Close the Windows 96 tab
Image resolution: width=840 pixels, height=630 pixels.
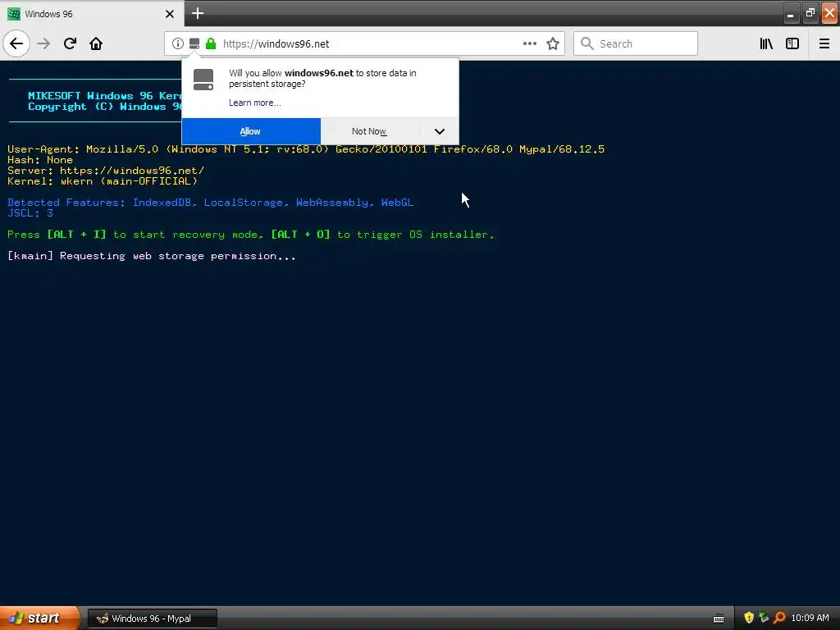tap(170, 14)
